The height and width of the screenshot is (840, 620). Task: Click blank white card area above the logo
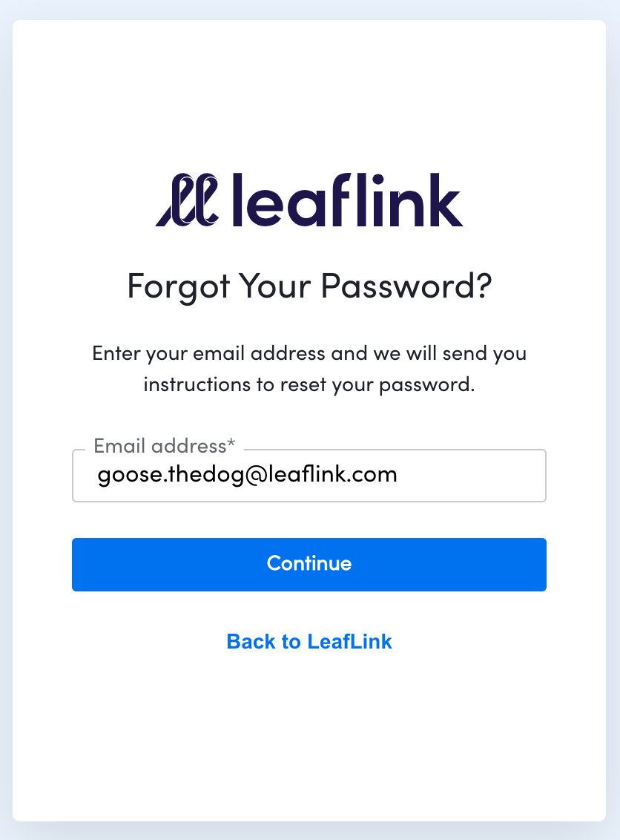coord(309,91)
